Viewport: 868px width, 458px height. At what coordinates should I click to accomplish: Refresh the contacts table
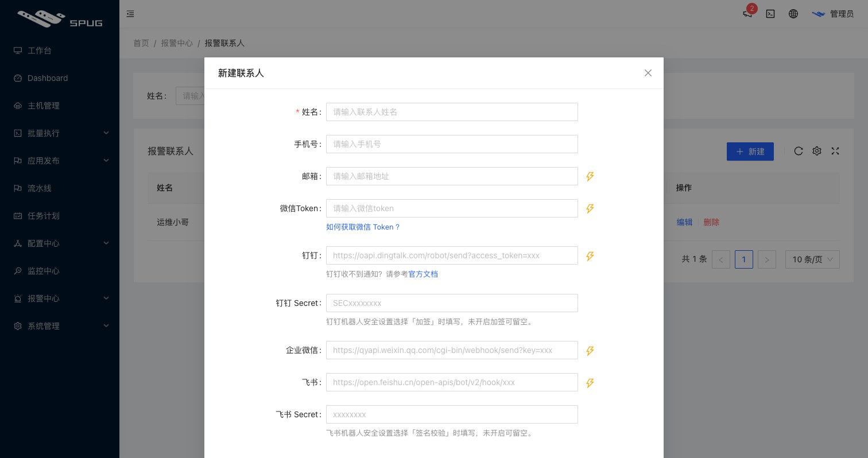pyautogui.click(x=799, y=151)
